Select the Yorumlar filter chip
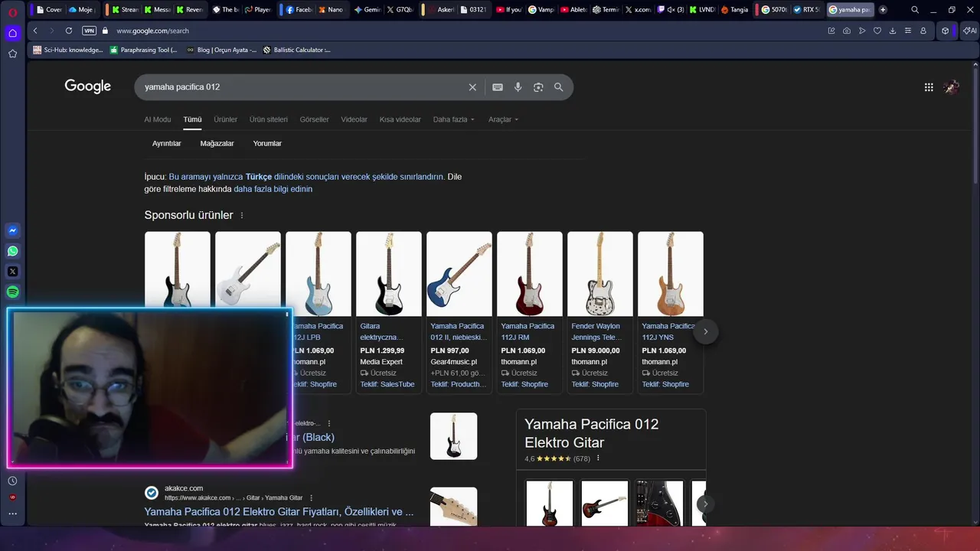980x551 pixels. click(x=267, y=143)
